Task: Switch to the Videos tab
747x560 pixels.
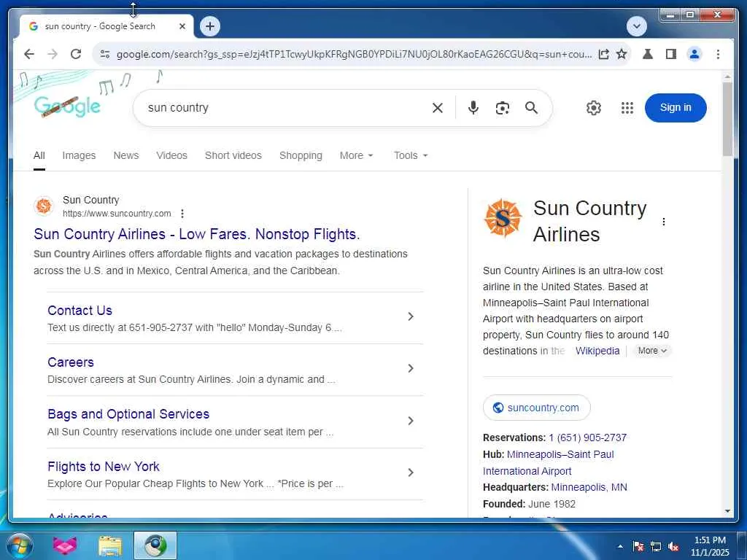Action: point(172,156)
